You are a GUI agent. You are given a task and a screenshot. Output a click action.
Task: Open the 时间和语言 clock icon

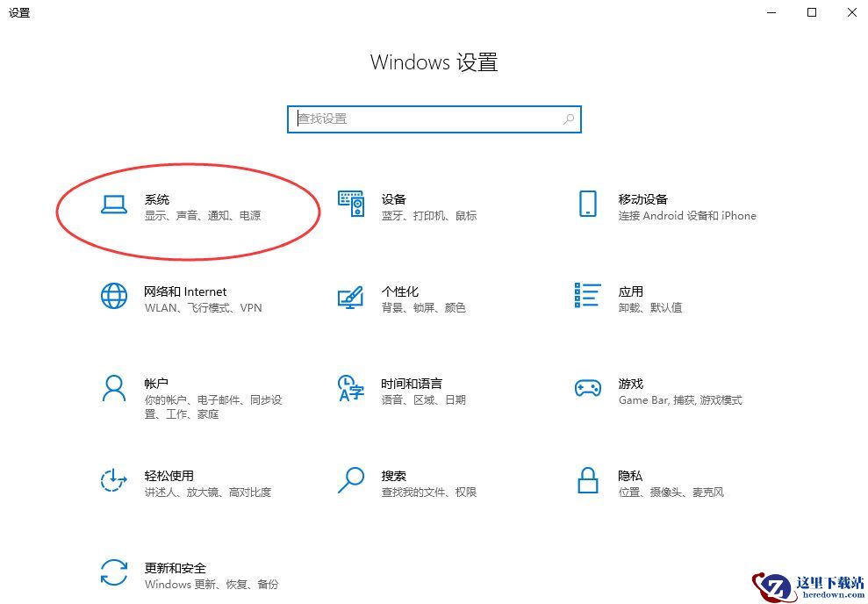[x=351, y=388]
